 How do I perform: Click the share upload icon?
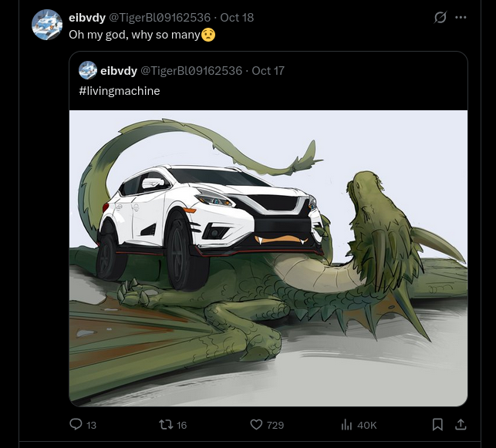tap(461, 424)
